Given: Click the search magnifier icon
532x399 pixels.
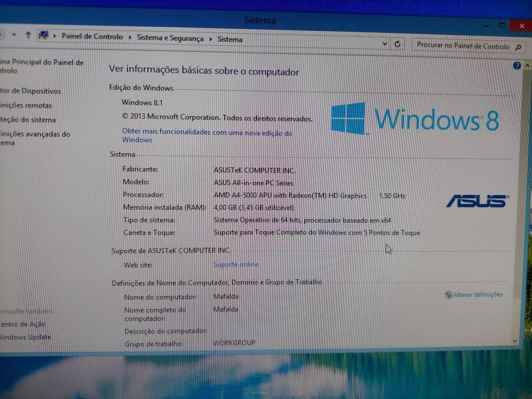Looking at the screenshot, I should tap(519, 47).
